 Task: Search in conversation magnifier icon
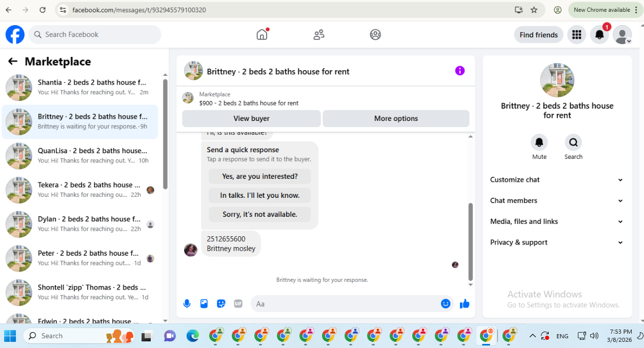coord(573,142)
